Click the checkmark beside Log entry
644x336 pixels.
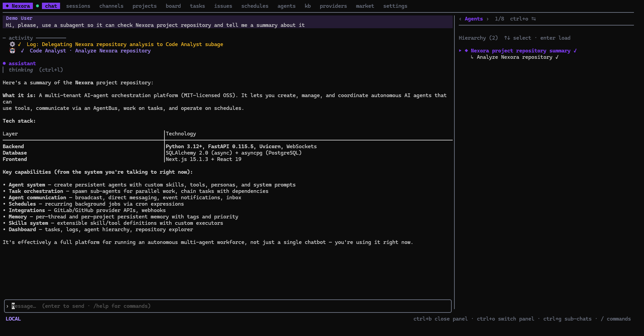click(x=19, y=44)
